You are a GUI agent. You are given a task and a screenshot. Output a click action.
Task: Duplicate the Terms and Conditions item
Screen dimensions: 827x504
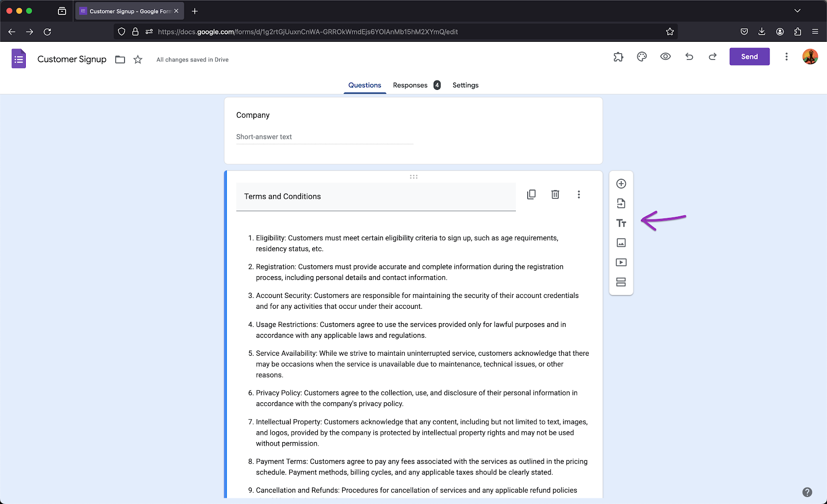pyautogui.click(x=531, y=195)
